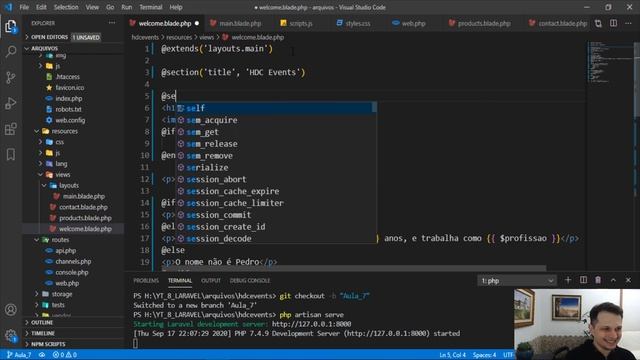Open the Extensions view icon
Screen dimensions: 640x360
[11, 129]
